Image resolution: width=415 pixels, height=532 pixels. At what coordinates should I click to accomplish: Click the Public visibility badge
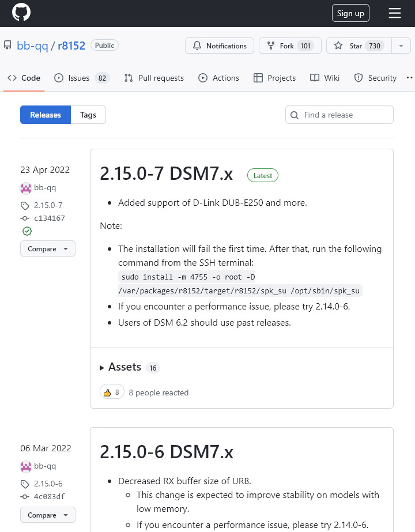[104, 45]
